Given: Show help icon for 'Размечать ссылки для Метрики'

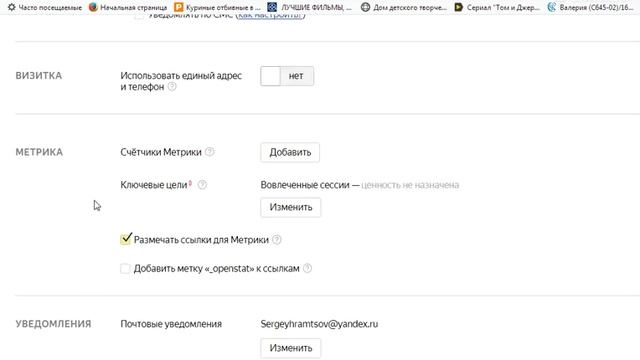Looking at the screenshot, I should [277, 240].
